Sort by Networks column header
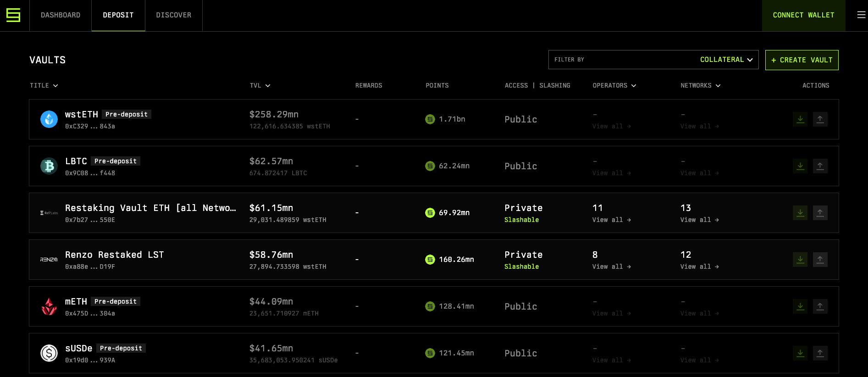Screen dimensions: 868x377 701,86
